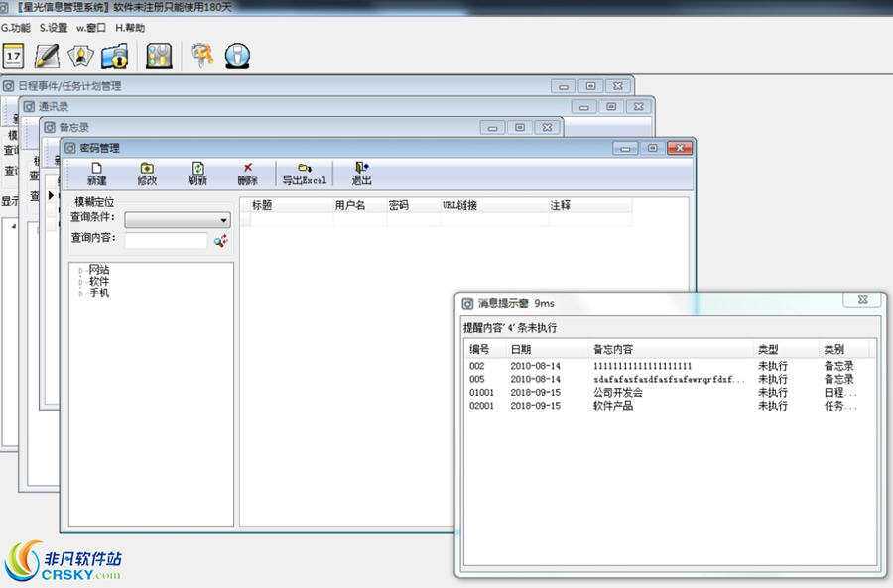
Task: Click the 刷新 refresh icon
Action: [195, 171]
